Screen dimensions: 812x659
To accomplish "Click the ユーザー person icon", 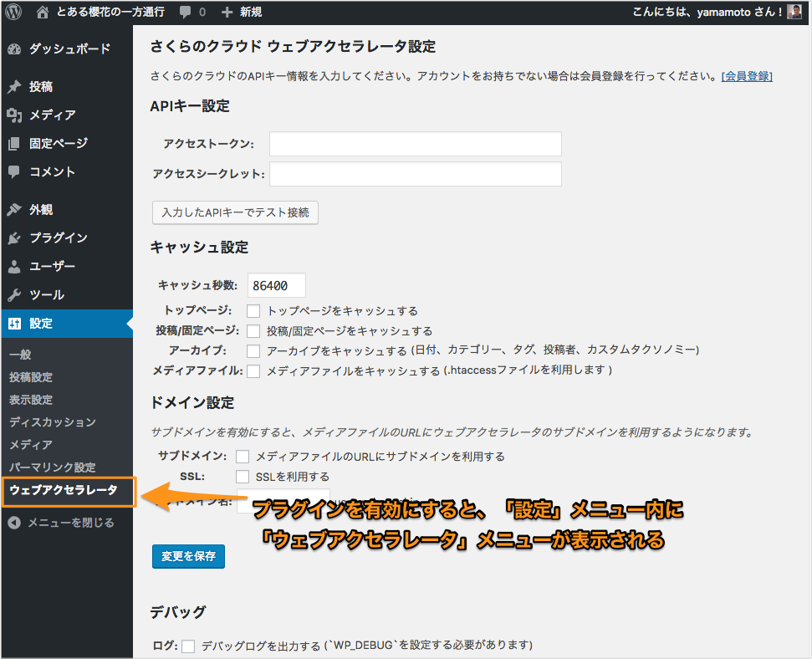I will (x=14, y=267).
